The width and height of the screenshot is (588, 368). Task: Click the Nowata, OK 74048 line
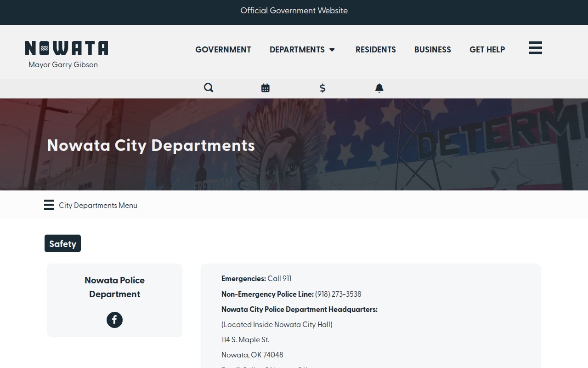pos(252,355)
